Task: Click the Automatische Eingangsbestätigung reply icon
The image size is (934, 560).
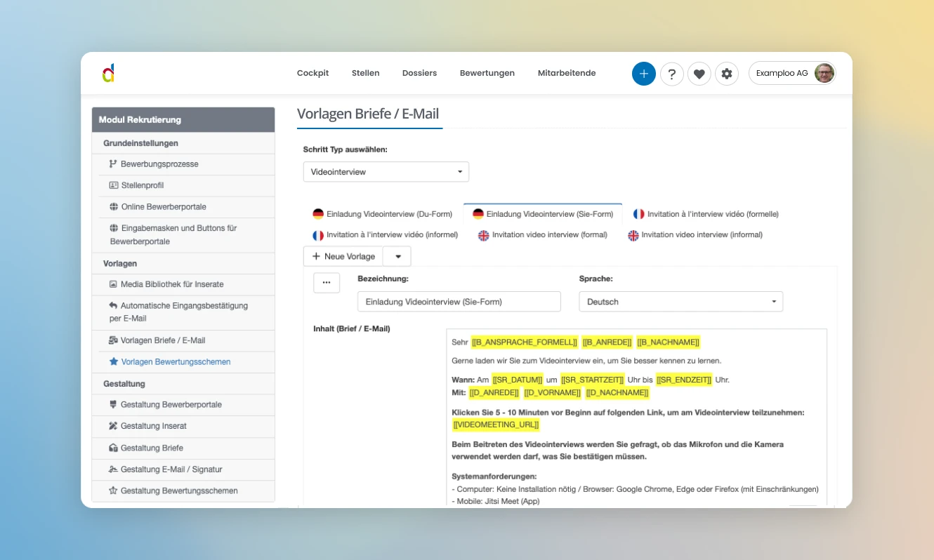Action: (x=114, y=305)
